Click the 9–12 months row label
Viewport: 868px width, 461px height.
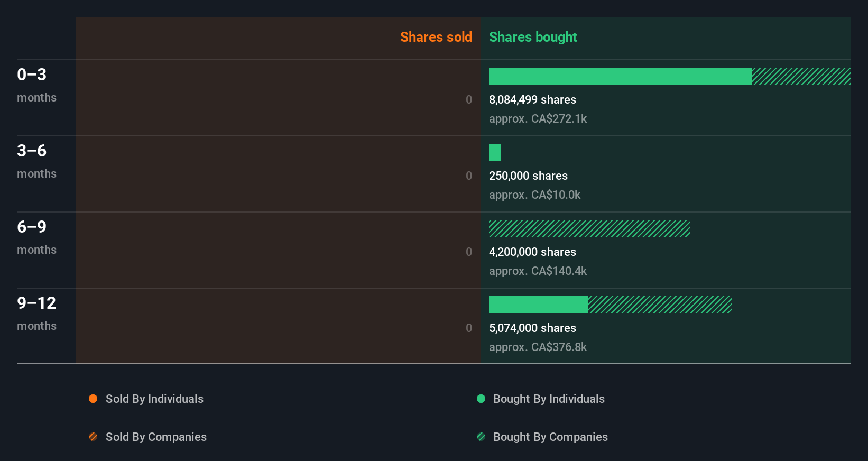click(x=36, y=313)
